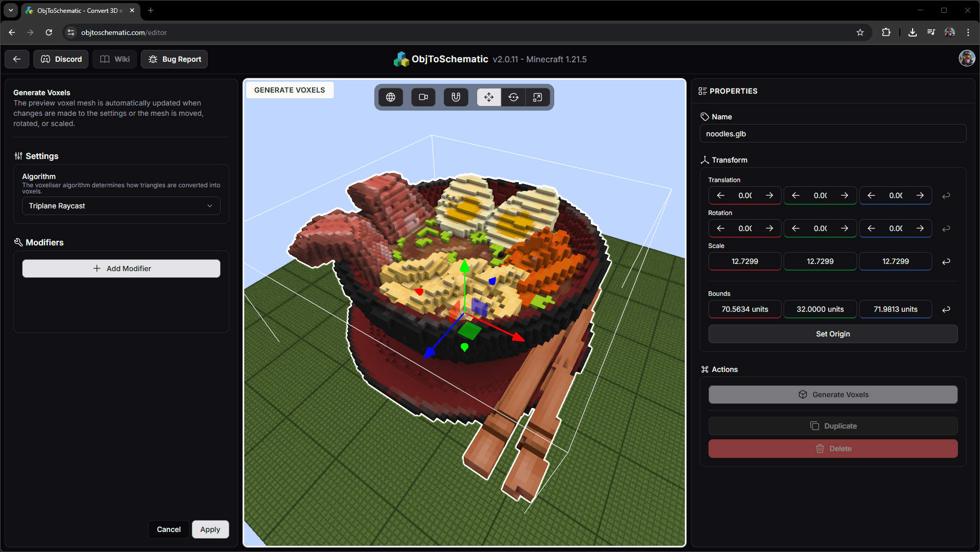Viewport: 980px width, 552px height.
Task: Reset bounds using the revert arrow
Action: 946,310
